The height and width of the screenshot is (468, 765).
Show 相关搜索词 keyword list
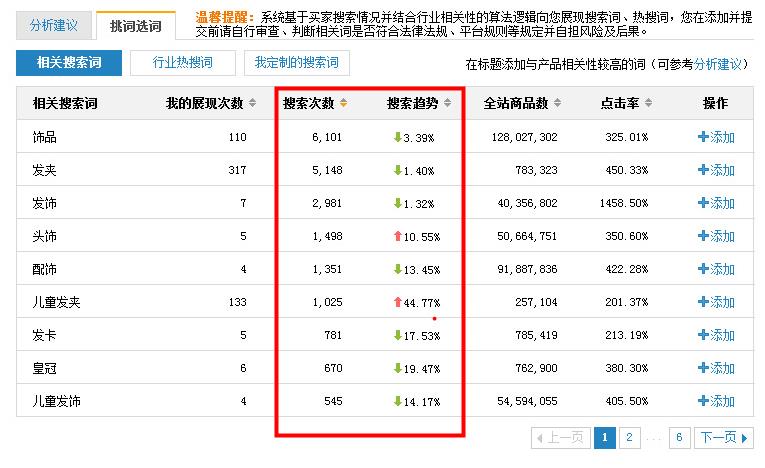click(x=69, y=63)
